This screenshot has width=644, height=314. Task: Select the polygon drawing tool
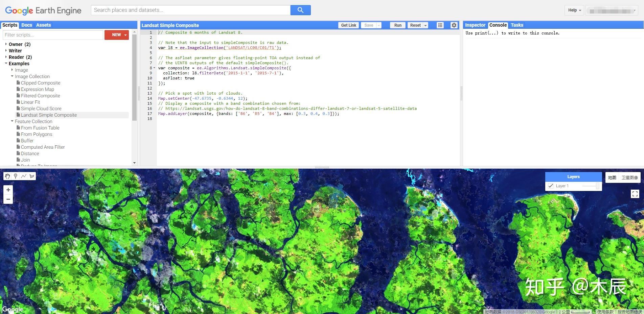click(31, 176)
